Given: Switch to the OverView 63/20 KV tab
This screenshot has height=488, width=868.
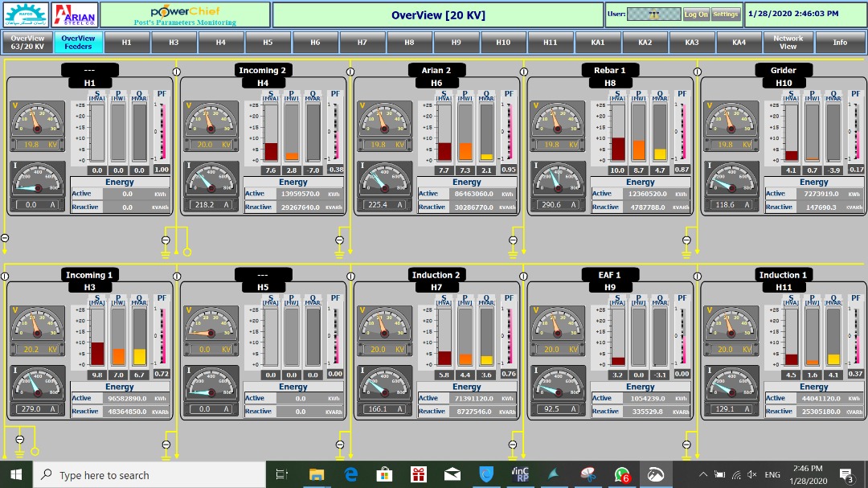Looking at the screenshot, I should tap(27, 43).
